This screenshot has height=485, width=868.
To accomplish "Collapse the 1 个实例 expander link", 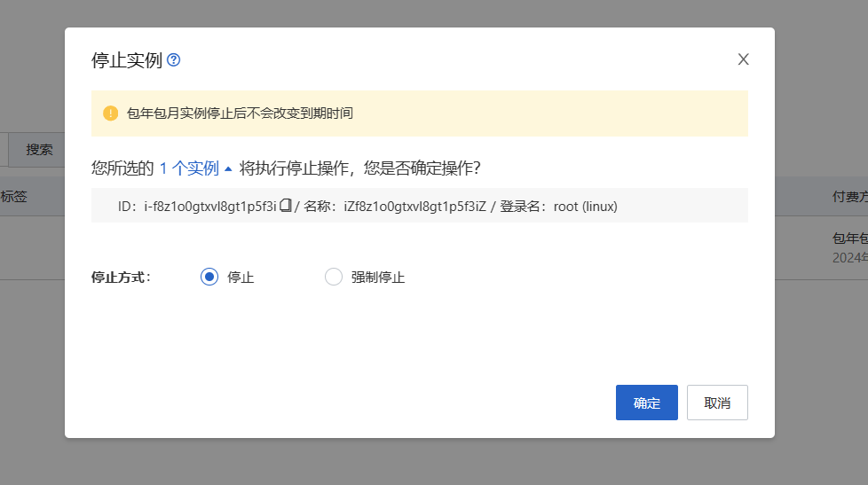I will (x=195, y=168).
